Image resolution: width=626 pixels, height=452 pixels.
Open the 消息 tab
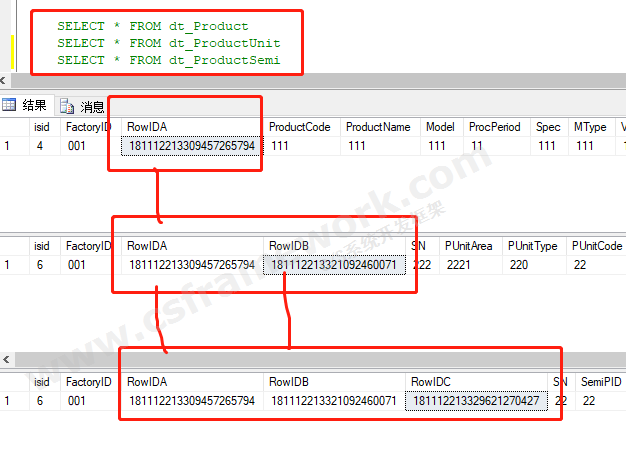[91, 106]
